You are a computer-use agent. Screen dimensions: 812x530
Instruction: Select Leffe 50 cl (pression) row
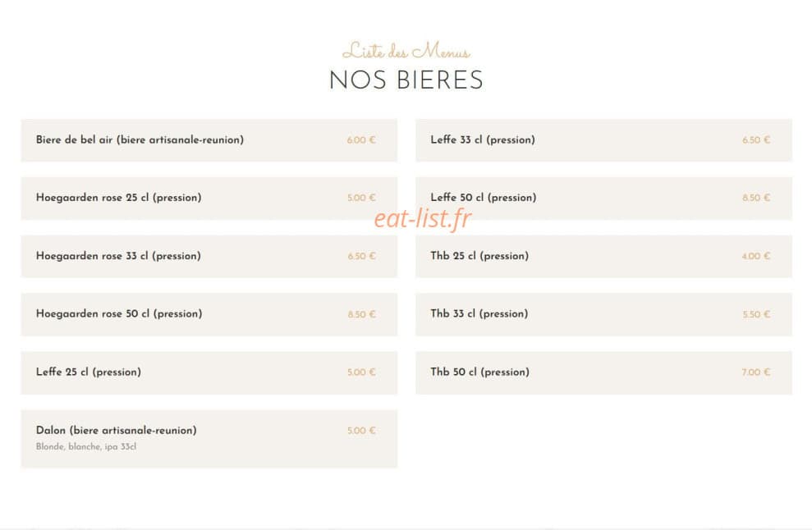[603, 199]
